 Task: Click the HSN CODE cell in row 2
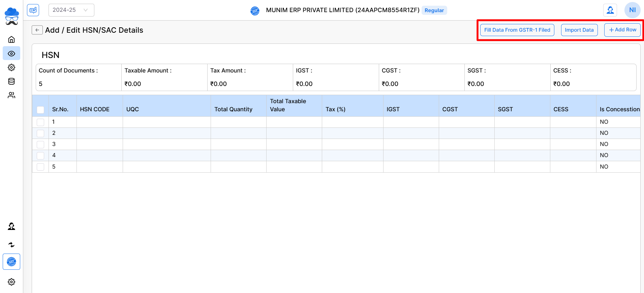99,133
